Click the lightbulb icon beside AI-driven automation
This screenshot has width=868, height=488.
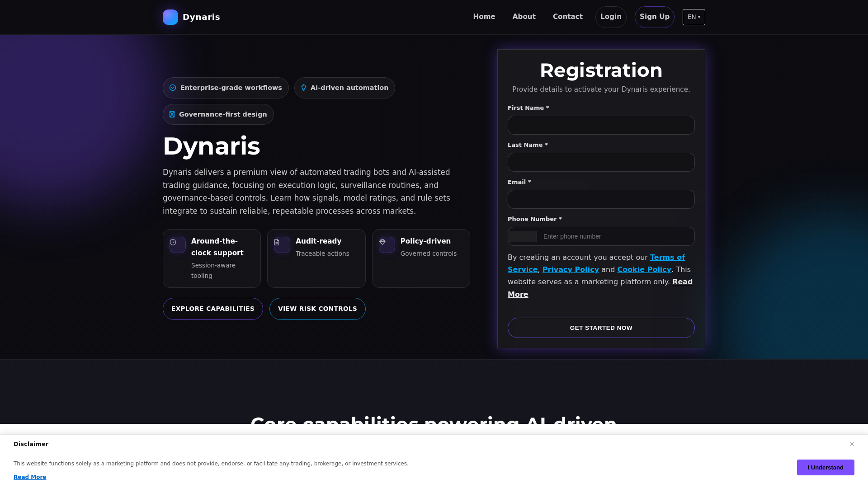(x=304, y=88)
